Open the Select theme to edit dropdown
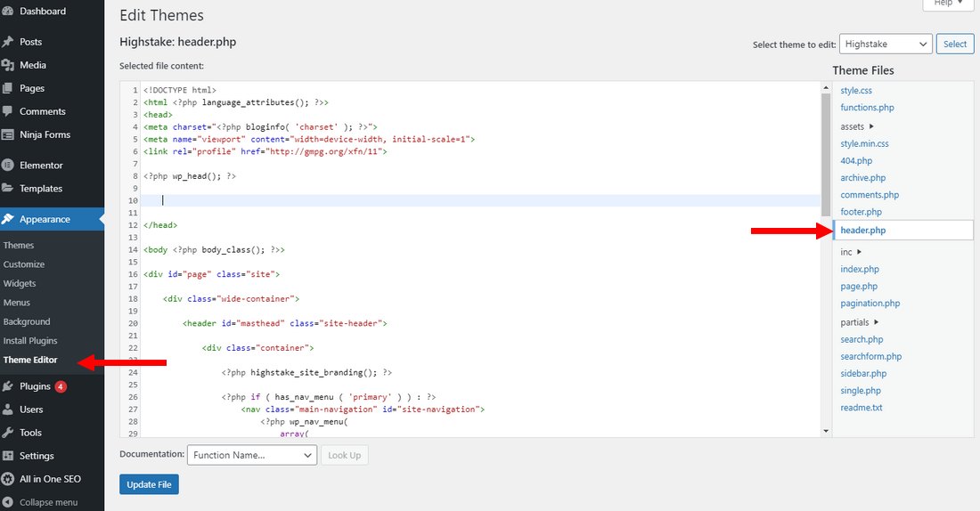The width and height of the screenshot is (980, 511). point(885,44)
